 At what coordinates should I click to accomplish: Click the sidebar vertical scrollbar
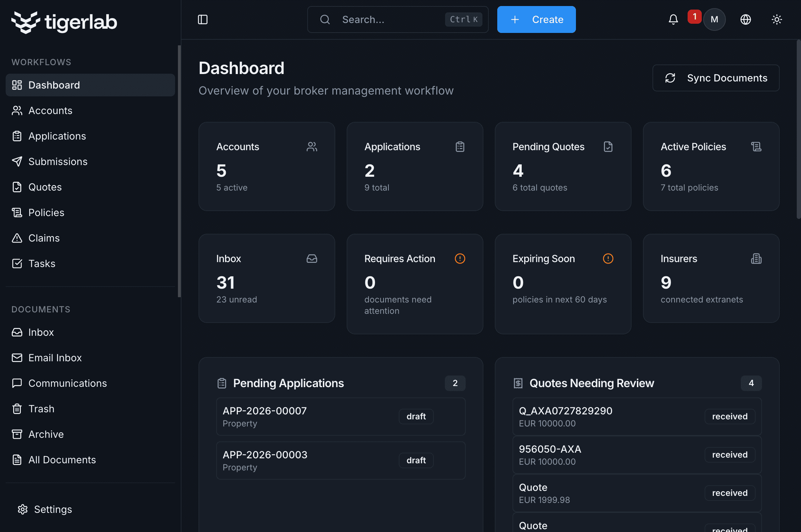[179, 170]
